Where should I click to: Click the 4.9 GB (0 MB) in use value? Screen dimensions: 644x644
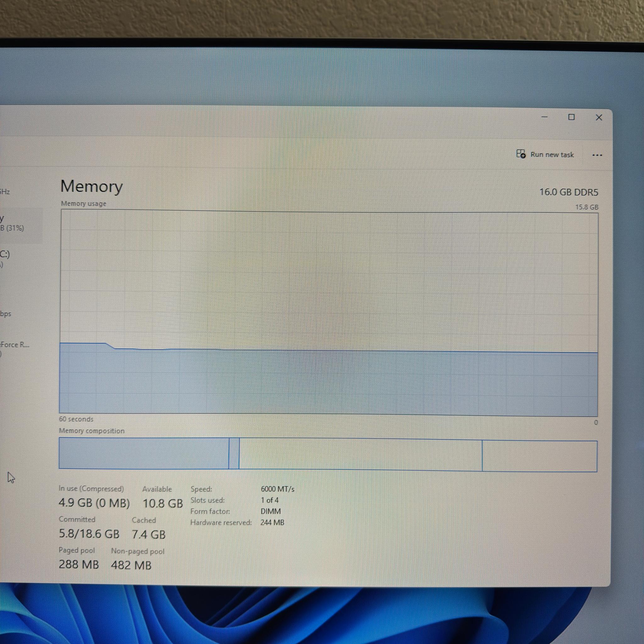tap(94, 503)
